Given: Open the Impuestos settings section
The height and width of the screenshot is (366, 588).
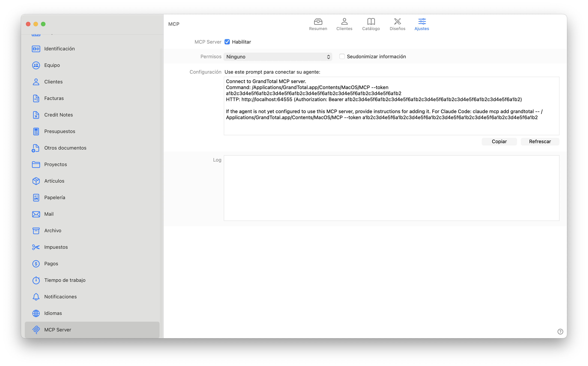Looking at the screenshot, I should (92, 247).
